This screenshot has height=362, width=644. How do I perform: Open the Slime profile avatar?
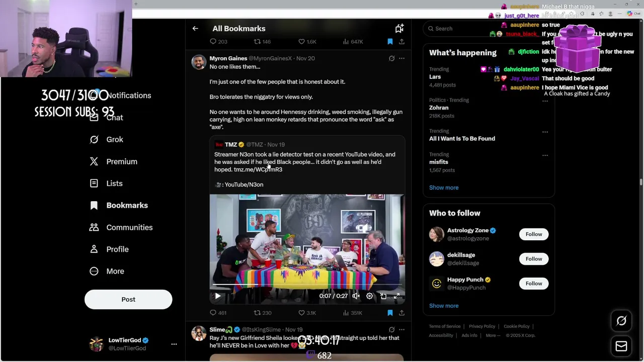coord(199,334)
